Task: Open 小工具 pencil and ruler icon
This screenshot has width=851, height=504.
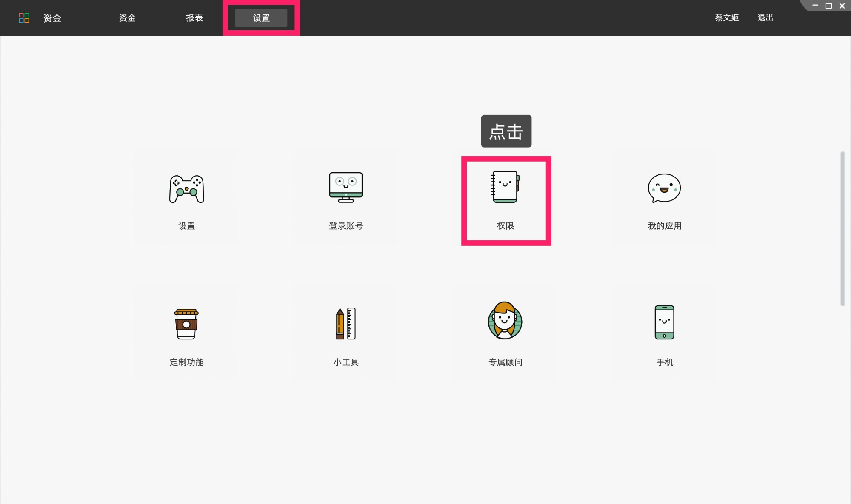Action: pos(346,324)
